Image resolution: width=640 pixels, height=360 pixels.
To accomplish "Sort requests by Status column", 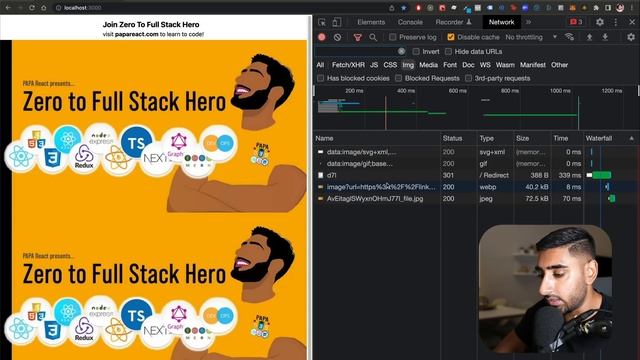I will click(x=458, y=138).
